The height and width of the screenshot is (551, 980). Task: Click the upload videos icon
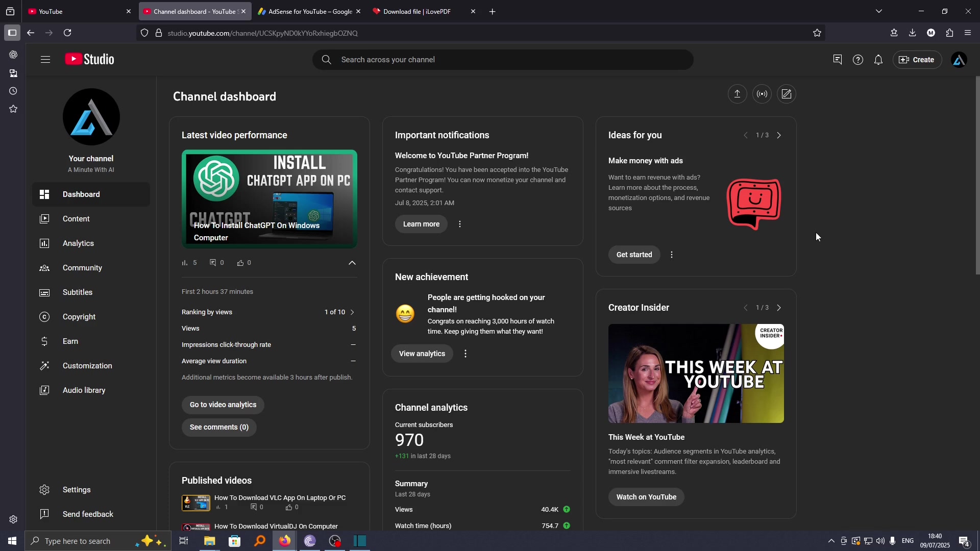737,94
